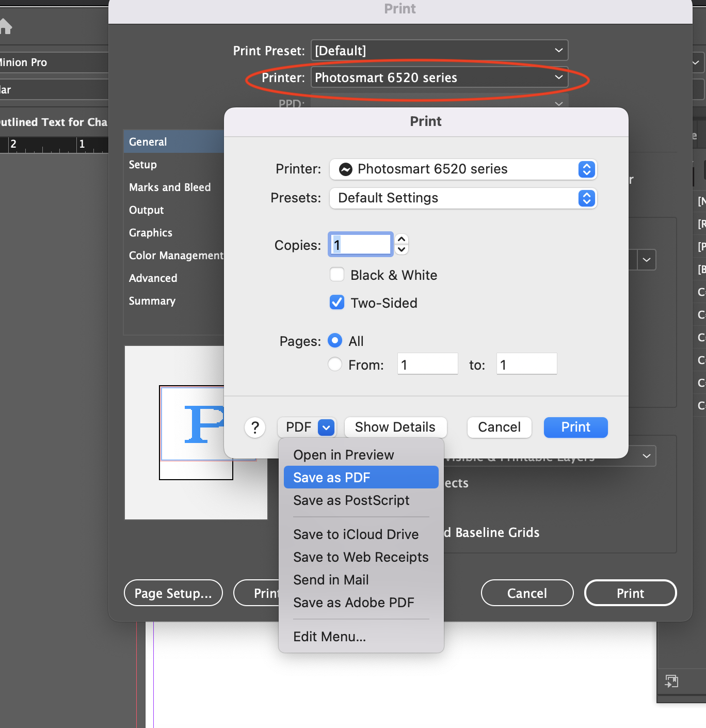Enable Black & White printing
Viewport: 706px width, 728px height.
click(x=336, y=274)
